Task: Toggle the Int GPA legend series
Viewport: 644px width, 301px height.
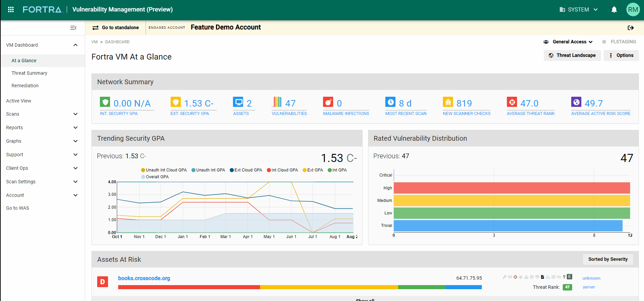Action: 337,170
